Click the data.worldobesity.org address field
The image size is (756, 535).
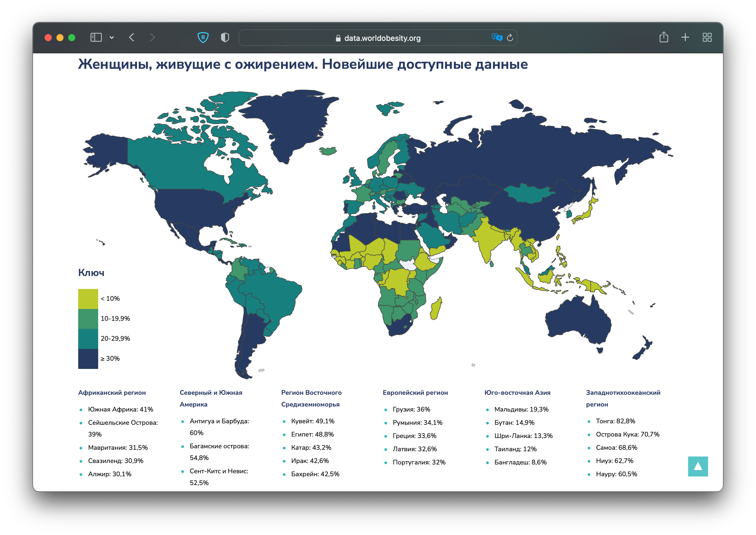click(382, 38)
